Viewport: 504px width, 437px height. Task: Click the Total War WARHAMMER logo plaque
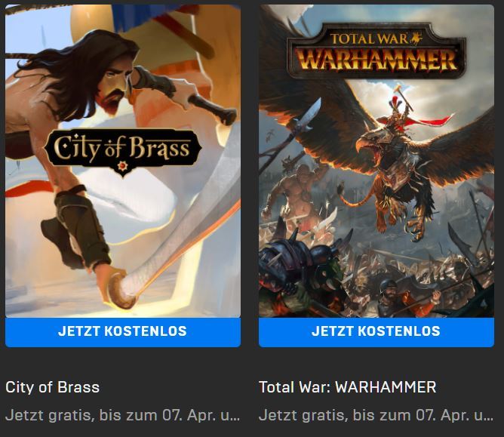tap(376, 50)
